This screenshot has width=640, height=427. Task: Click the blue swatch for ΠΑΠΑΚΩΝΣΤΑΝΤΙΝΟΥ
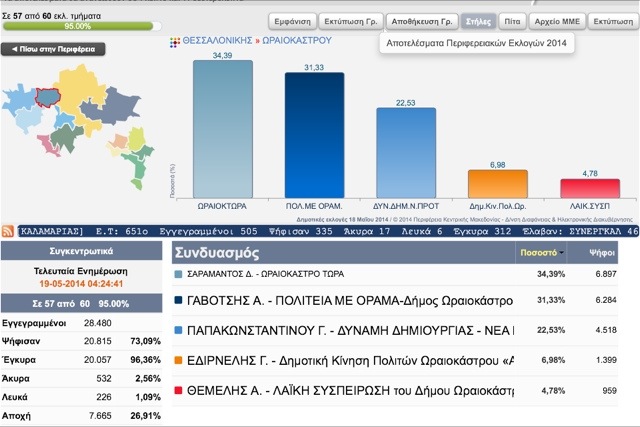[x=178, y=330]
